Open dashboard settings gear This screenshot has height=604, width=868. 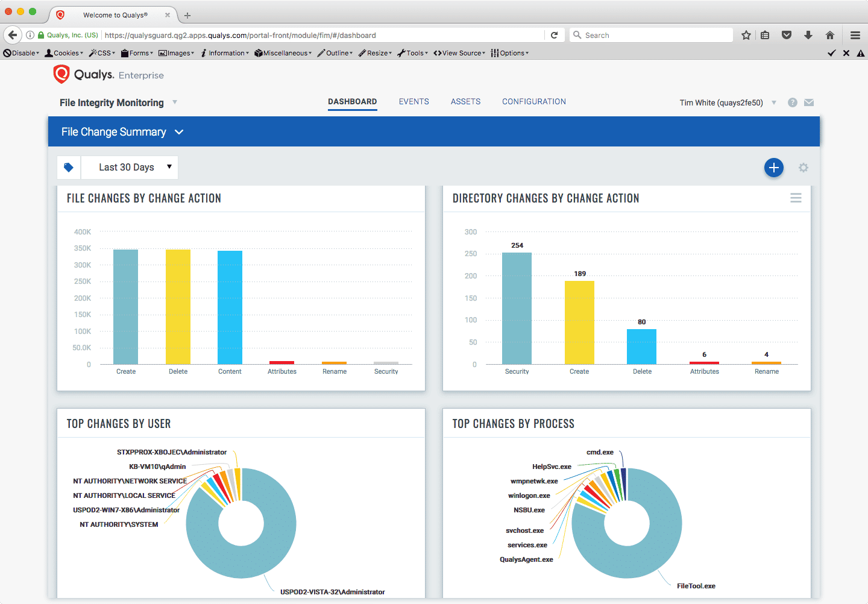coord(804,168)
